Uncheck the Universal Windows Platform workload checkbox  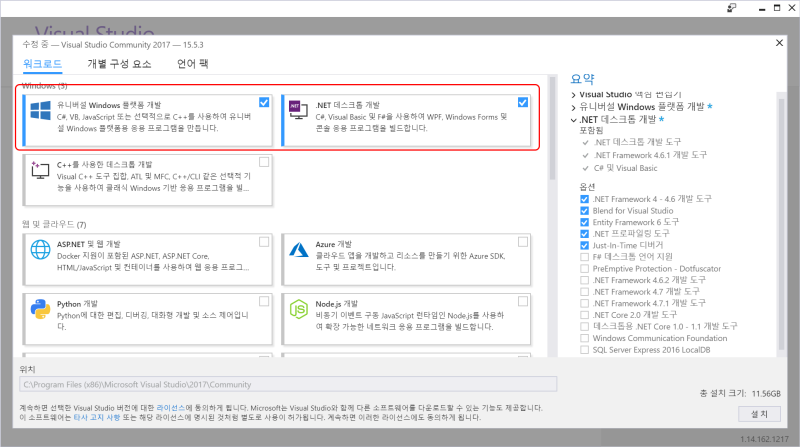pos(264,103)
